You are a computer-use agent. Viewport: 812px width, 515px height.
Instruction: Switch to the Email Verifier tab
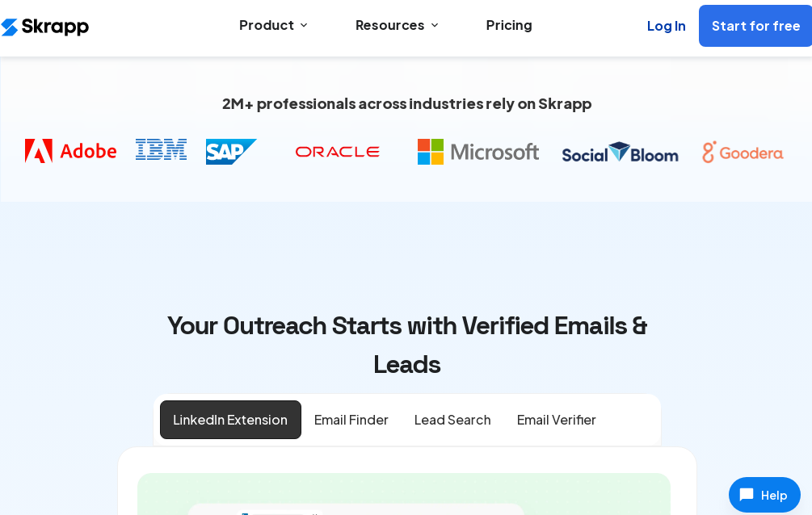(x=557, y=420)
